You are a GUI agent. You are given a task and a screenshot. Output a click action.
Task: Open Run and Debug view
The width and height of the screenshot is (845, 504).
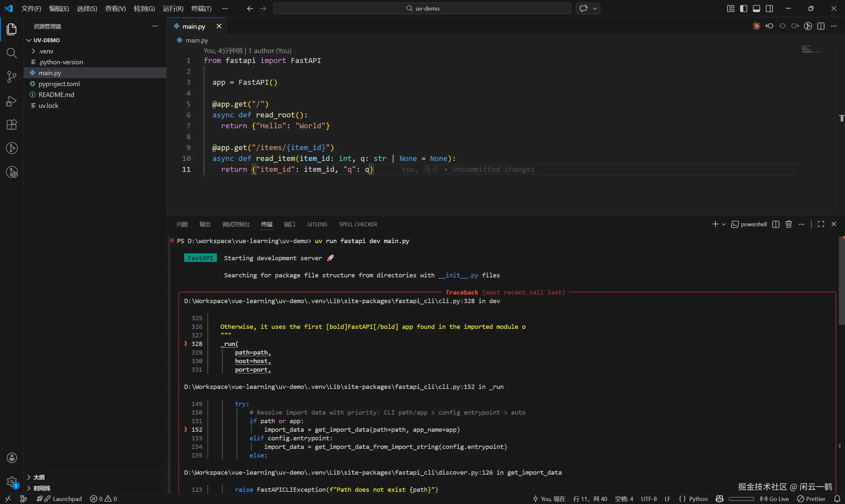12,101
